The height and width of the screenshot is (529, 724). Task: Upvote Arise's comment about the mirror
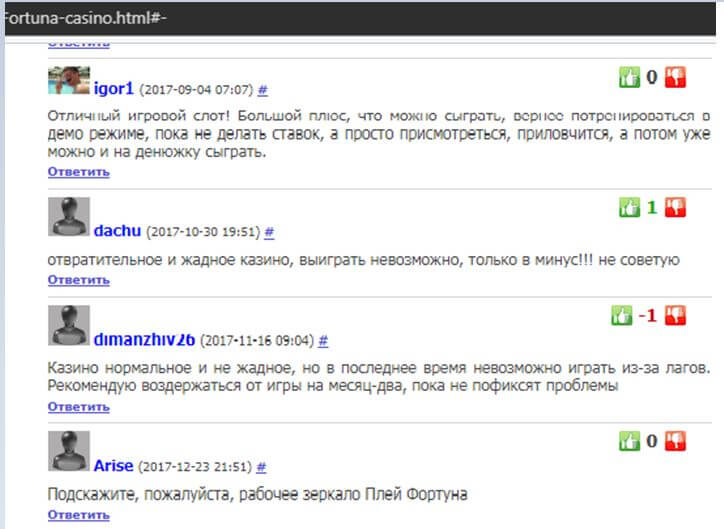[629, 441]
